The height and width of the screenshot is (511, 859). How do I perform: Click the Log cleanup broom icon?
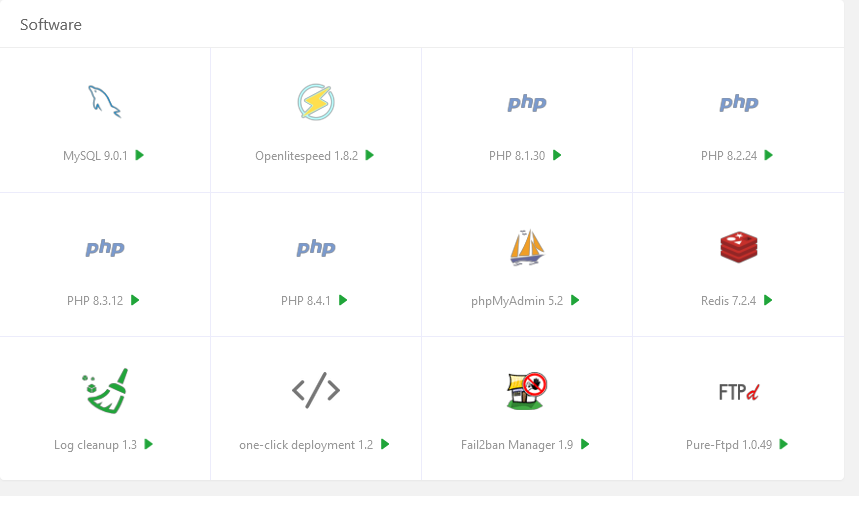coord(104,391)
